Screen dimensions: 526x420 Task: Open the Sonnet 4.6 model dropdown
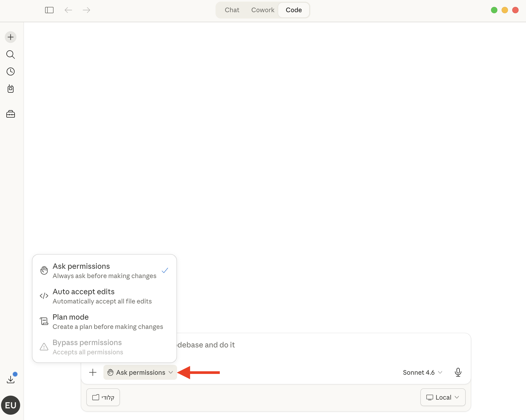coord(423,372)
